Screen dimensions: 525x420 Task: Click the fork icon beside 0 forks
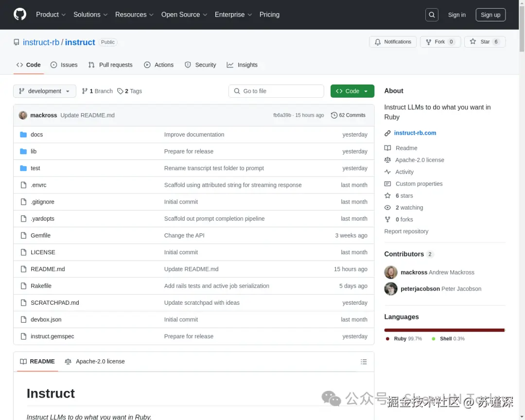[x=387, y=219]
